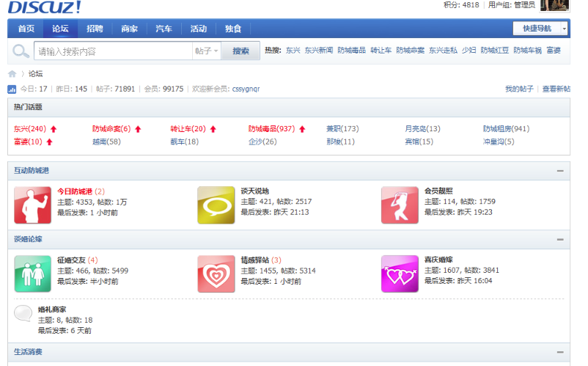The height and width of the screenshot is (366, 588).
Task: Click the 快捷导航 button
Action: pos(537,29)
